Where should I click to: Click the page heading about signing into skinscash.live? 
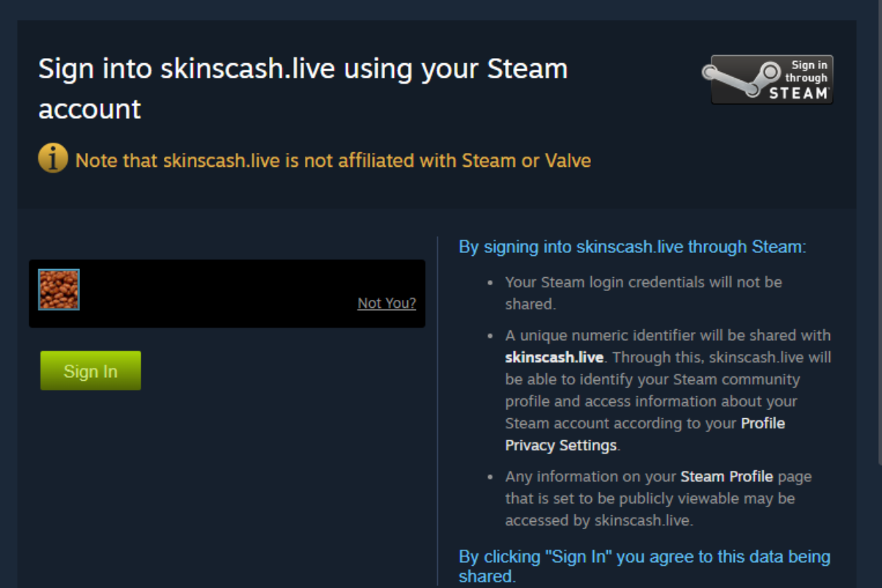click(x=303, y=88)
